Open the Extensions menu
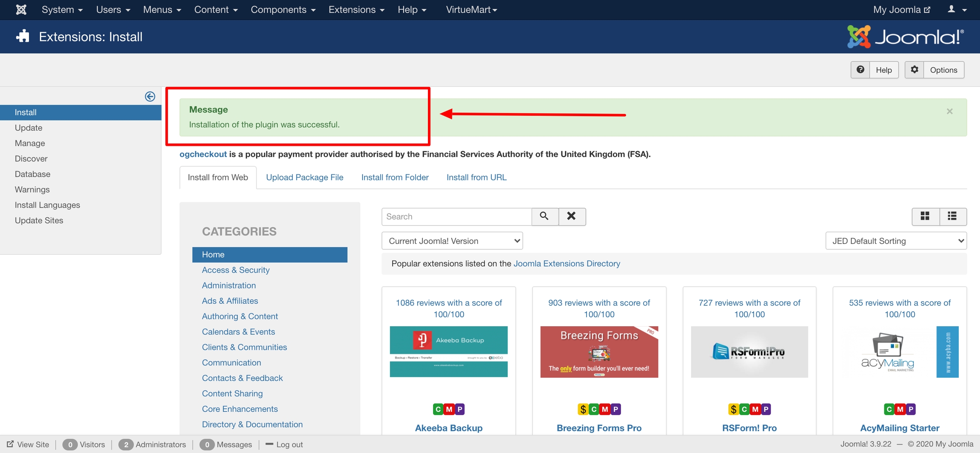This screenshot has height=453, width=980. pos(356,9)
